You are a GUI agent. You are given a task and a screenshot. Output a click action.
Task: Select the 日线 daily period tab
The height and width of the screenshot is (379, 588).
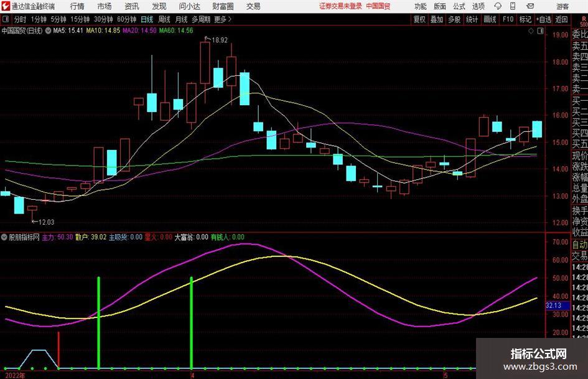pyautogui.click(x=147, y=19)
